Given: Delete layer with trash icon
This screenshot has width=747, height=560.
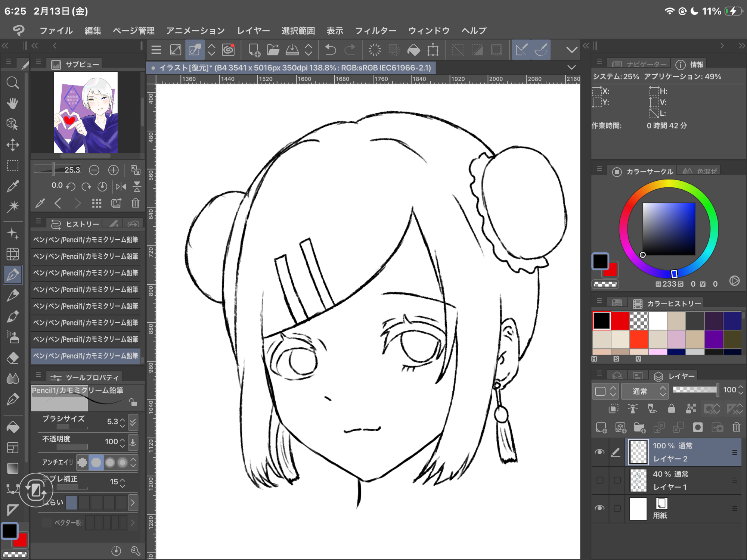Looking at the screenshot, I should click(x=736, y=427).
